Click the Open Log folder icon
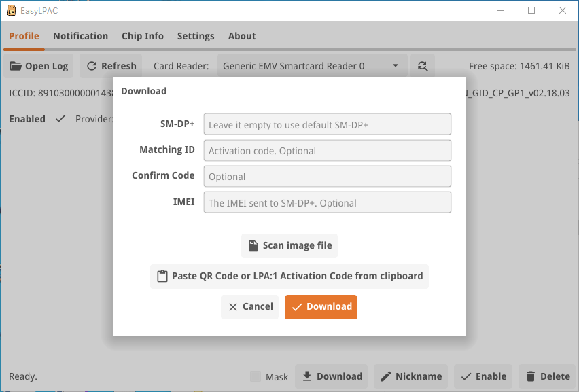 coord(16,66)
